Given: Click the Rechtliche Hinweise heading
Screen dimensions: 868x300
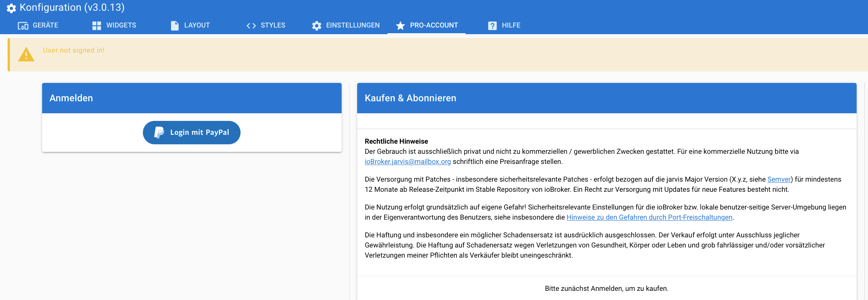Looking at the screenshot, I should tap(396, 141).
